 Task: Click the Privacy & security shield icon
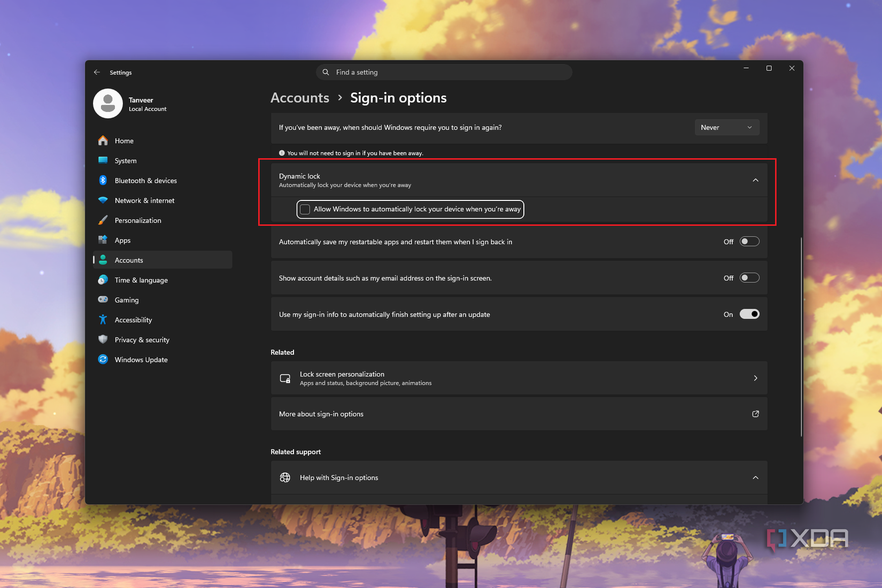coord(103,339)
